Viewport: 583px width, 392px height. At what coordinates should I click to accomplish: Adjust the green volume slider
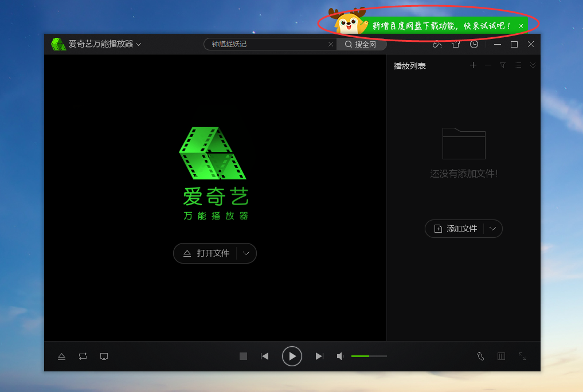click(x=369, y=356)
